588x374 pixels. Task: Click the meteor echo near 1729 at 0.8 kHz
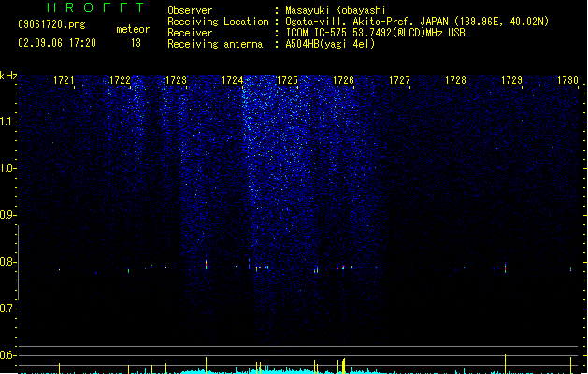pos(505,267)
